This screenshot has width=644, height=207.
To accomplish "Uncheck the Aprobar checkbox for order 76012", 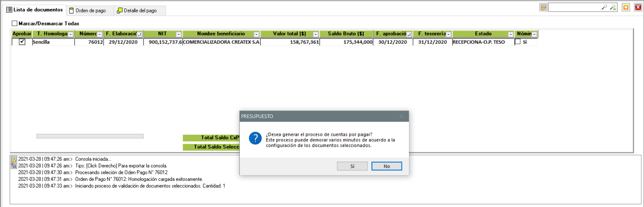I will click(22, 42).
